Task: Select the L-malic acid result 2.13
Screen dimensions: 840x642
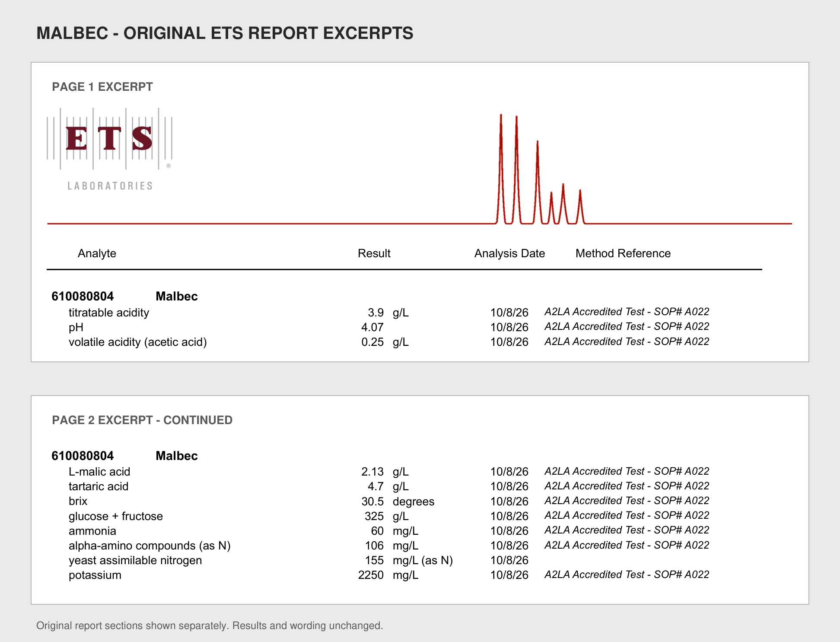Action: click(372, 472)
